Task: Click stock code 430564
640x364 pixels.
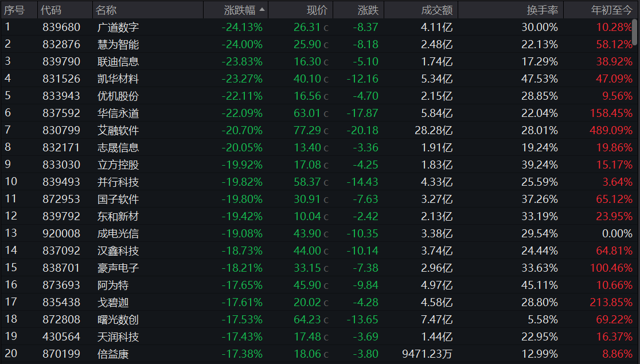Action: [x=61, y=336]
